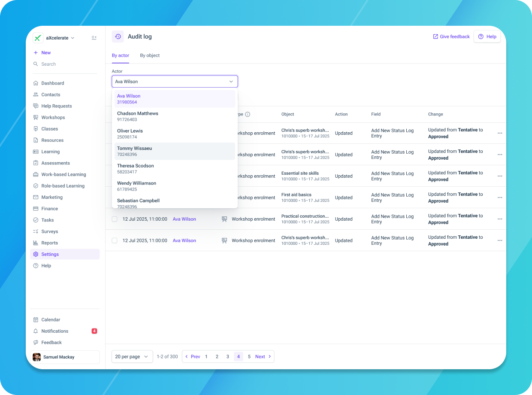Click the Classes sidebar icon
The width and height of the screenshot is (532, 395).
[x=36, y=129]
